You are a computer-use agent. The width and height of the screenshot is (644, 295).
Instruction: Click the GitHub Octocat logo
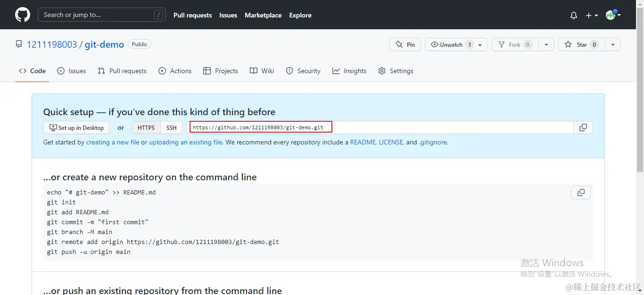coord(23,15)
